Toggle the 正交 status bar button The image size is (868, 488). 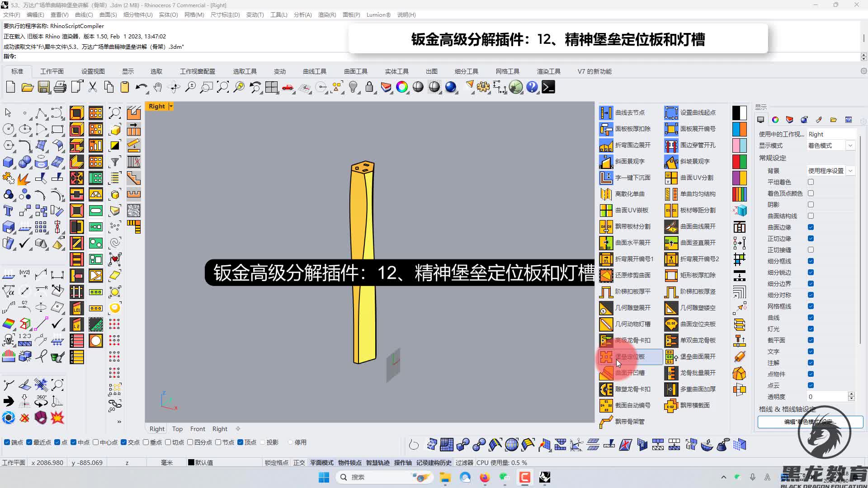coord(299,463)
